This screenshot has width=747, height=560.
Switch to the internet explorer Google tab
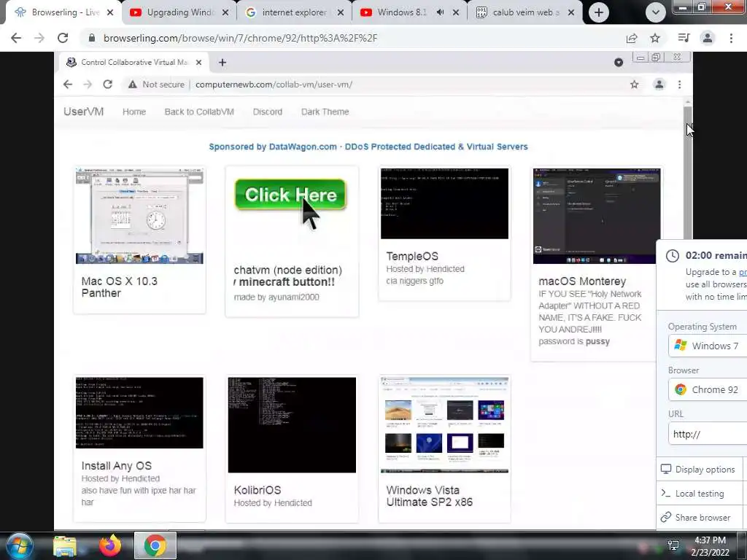point(294,12)
